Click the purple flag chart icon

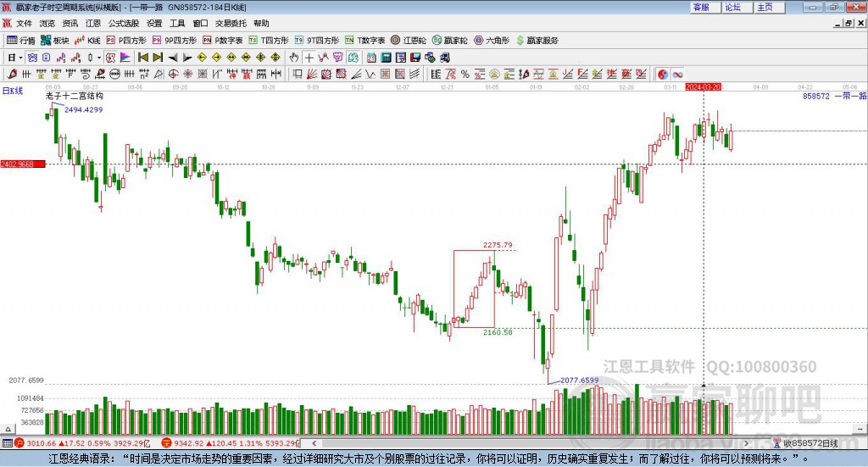125,57
